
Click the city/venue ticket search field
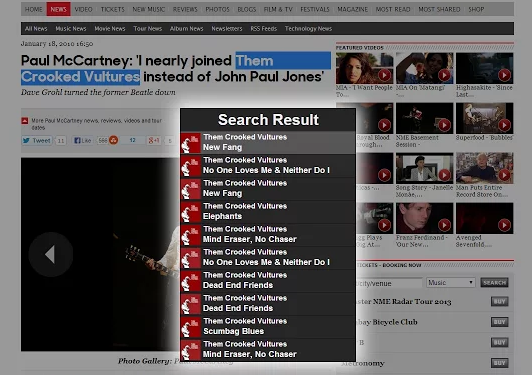389,283
